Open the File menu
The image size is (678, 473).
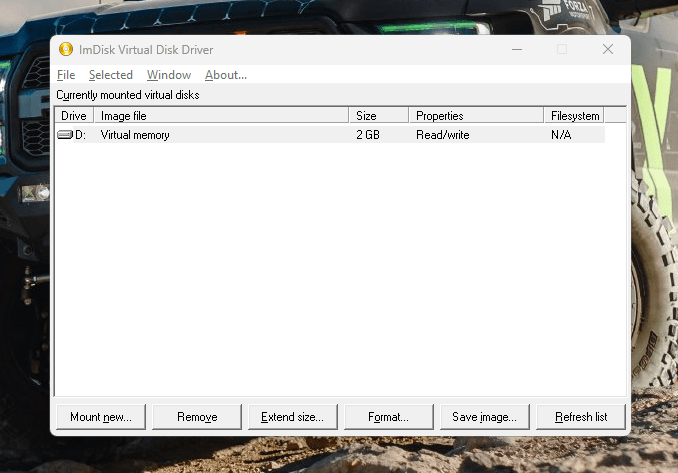click(x=66, y=75)
